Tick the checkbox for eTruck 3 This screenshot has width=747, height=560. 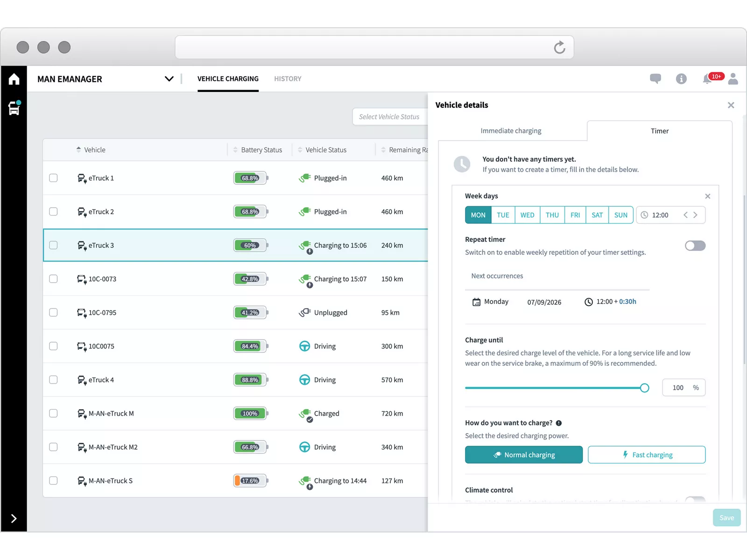click(53, 245)
